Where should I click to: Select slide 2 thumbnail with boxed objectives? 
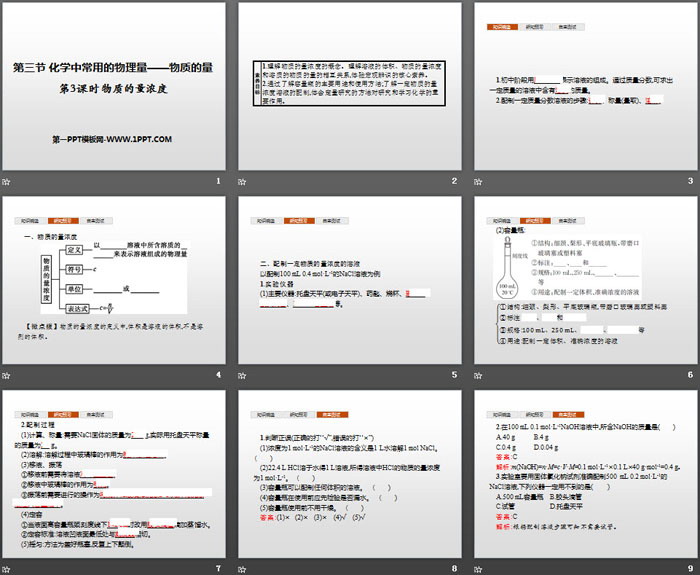(350, 86)
